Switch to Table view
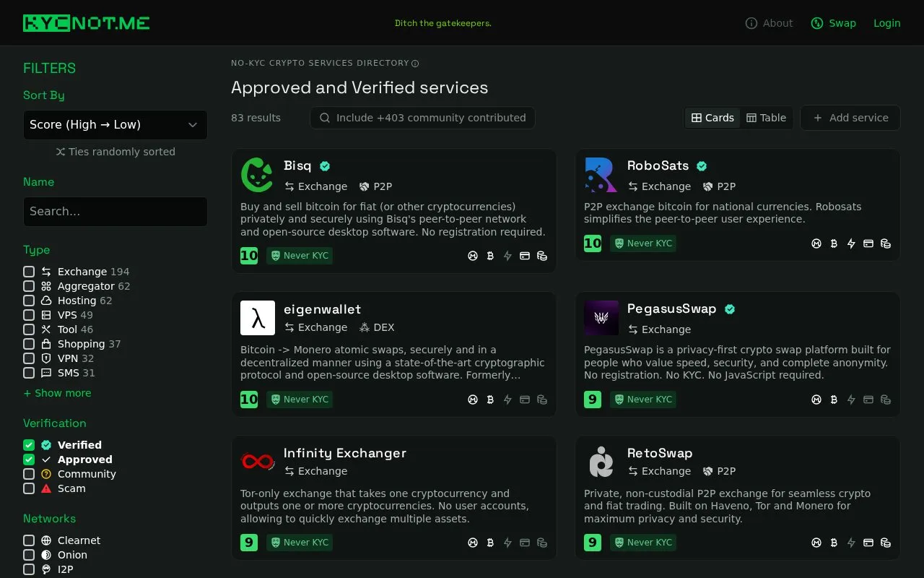The height and width of the screenshot is (578, 924). (x=766, y=118)
